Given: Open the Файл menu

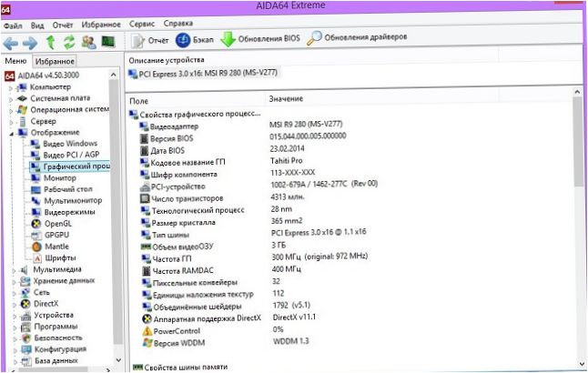Looking at the screenshot, I should pyautogui.click(x=13, y=25).
